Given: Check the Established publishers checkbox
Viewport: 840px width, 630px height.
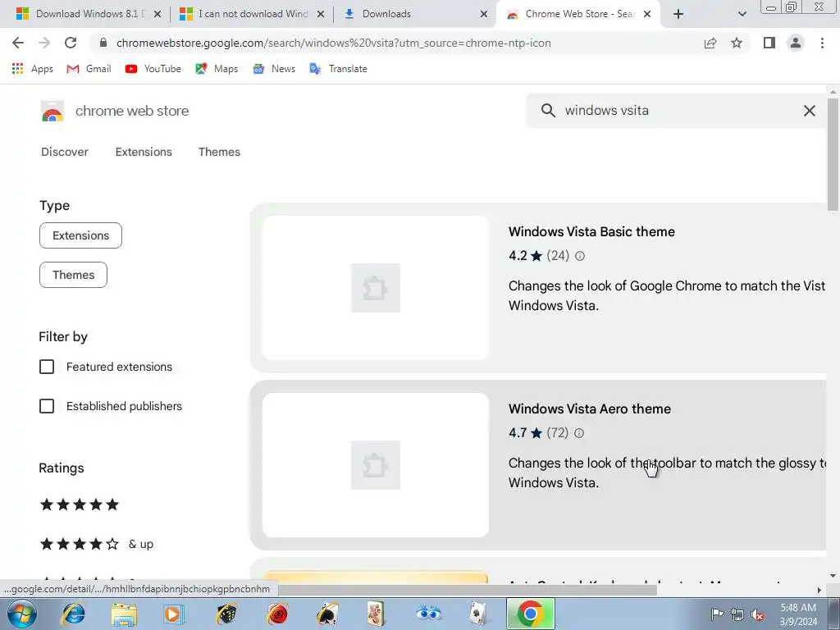Looking at the screenshot, I should tap(47, 406).
